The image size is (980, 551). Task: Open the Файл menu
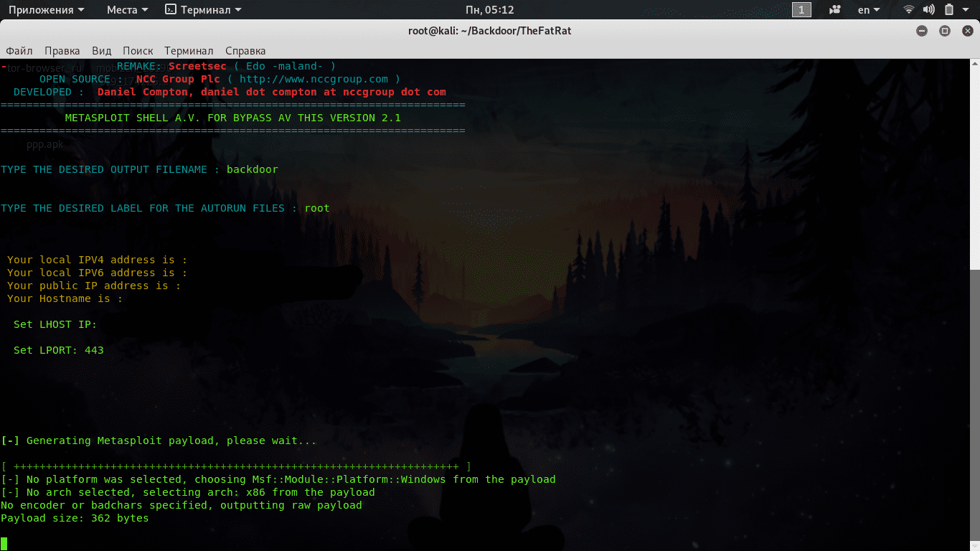click(19, 51)
